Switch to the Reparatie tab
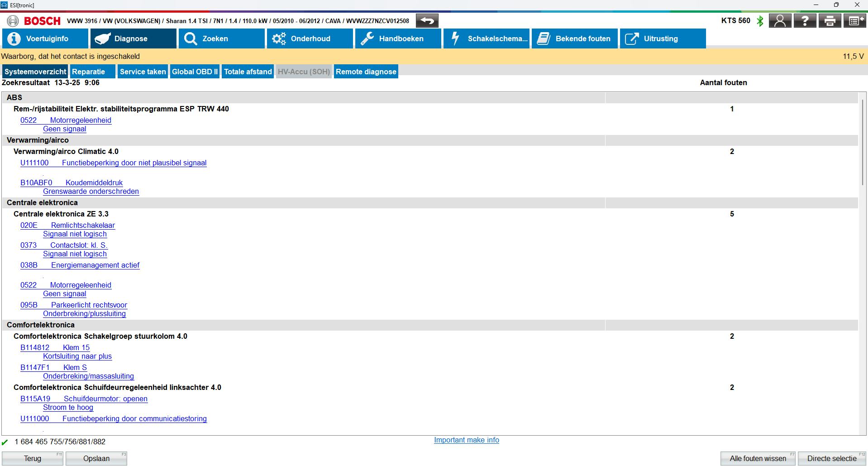Screen dimensions: 868x466 tap(88, 72)
